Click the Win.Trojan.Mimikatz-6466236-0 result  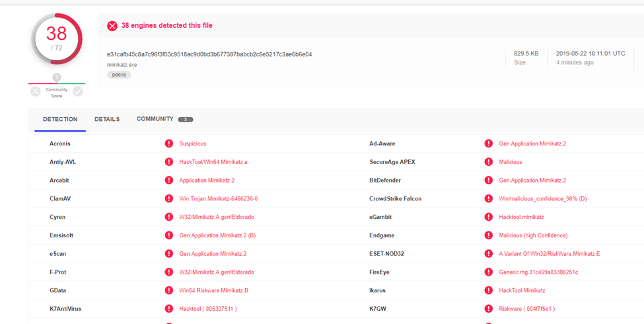click(219, 198)
